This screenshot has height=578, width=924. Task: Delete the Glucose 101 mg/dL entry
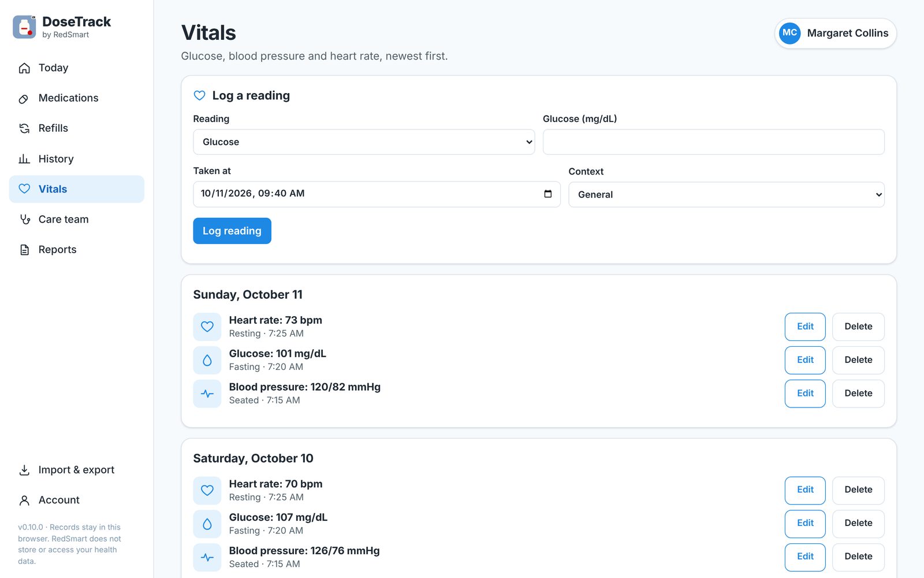[x=858, y=360]
